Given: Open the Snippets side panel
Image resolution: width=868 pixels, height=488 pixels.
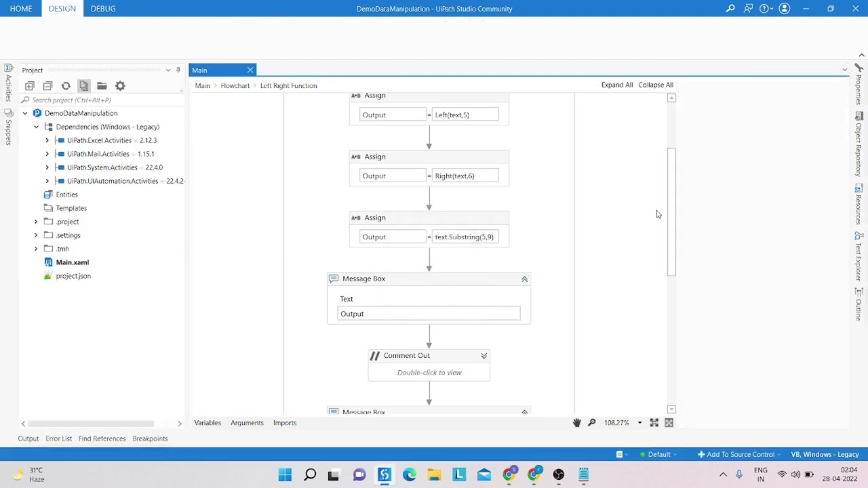Looking at the screenshot, I should click(8, 127).
